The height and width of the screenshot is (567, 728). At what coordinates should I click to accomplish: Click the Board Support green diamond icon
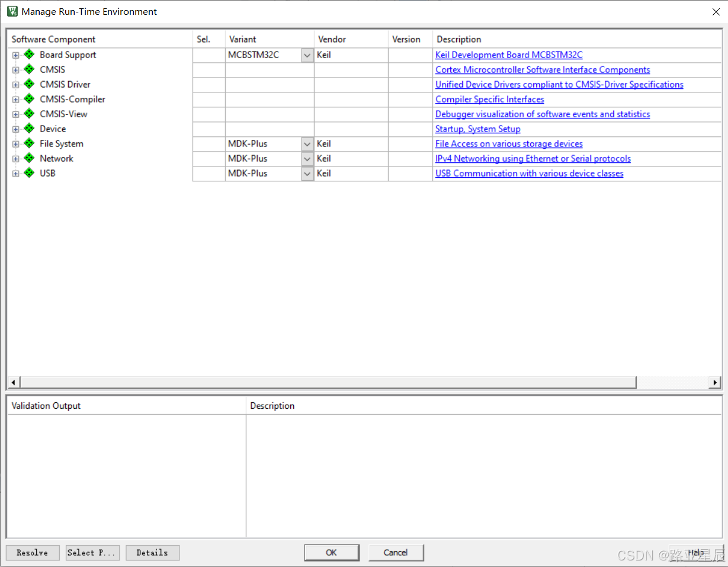tap(29, 55)
